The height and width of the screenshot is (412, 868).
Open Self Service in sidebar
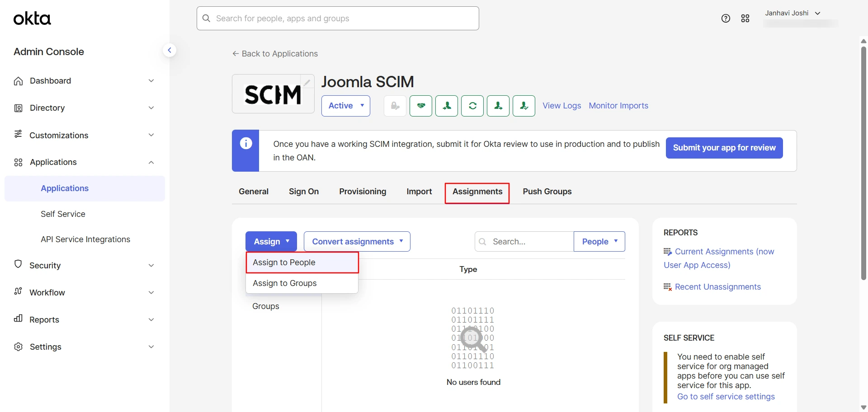pyautogui.click(x=63, y=214)
